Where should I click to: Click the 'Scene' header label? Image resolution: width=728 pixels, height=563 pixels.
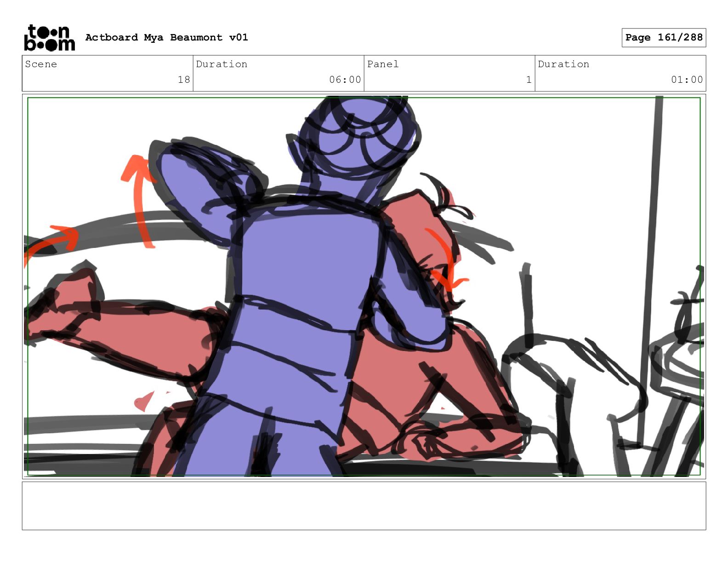pyautogui.click(x=41, y=64)
